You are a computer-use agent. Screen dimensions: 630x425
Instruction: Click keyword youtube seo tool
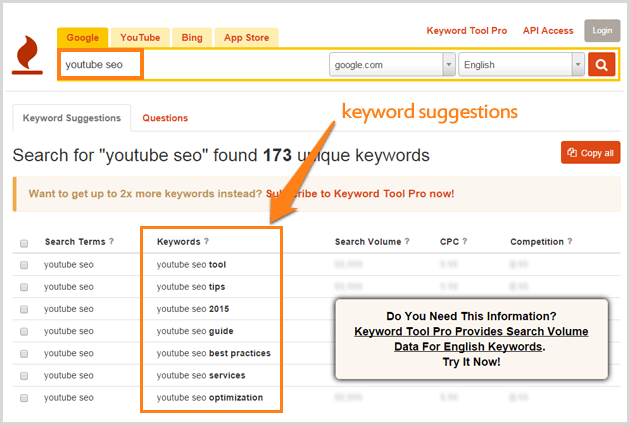click(x=191, y=265)
